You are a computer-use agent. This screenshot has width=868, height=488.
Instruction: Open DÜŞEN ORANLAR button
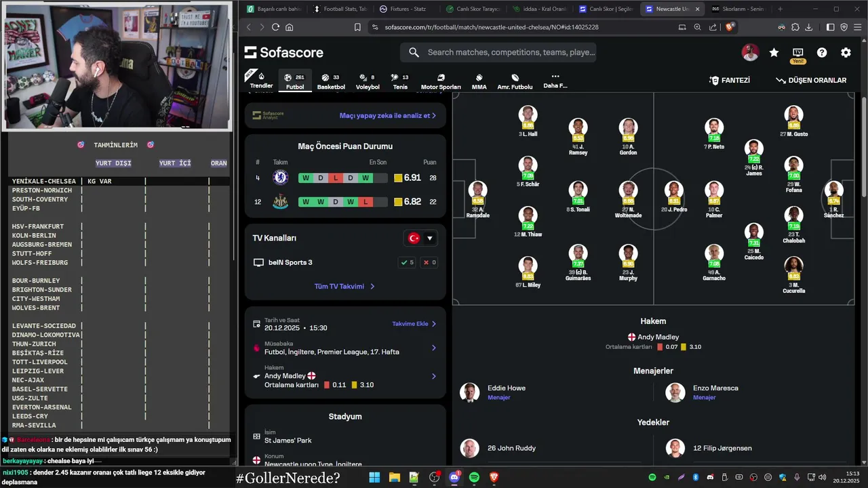(812, 80)
